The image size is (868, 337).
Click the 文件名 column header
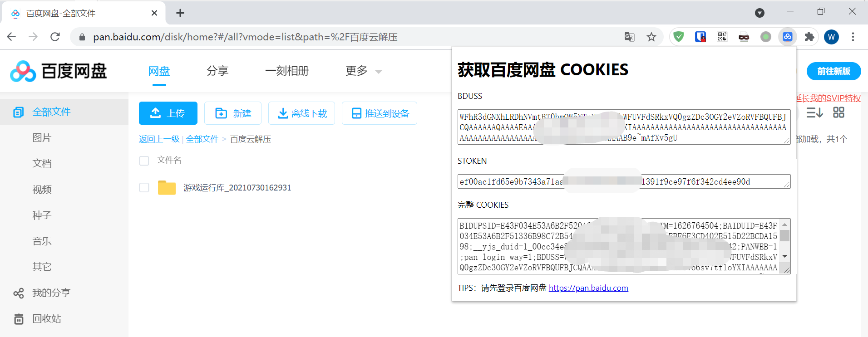point(169,160)
